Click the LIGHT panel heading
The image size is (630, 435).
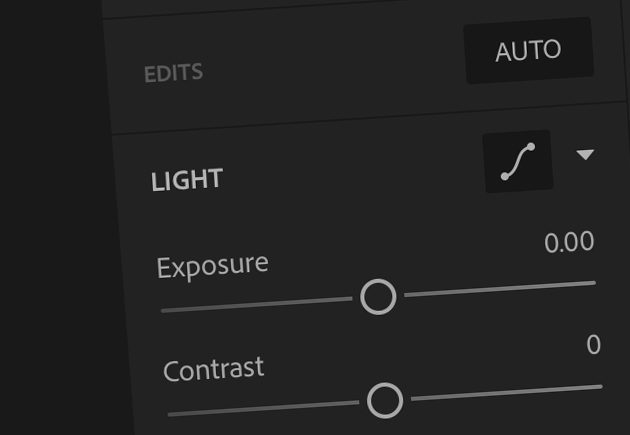(x=187, y=180)
